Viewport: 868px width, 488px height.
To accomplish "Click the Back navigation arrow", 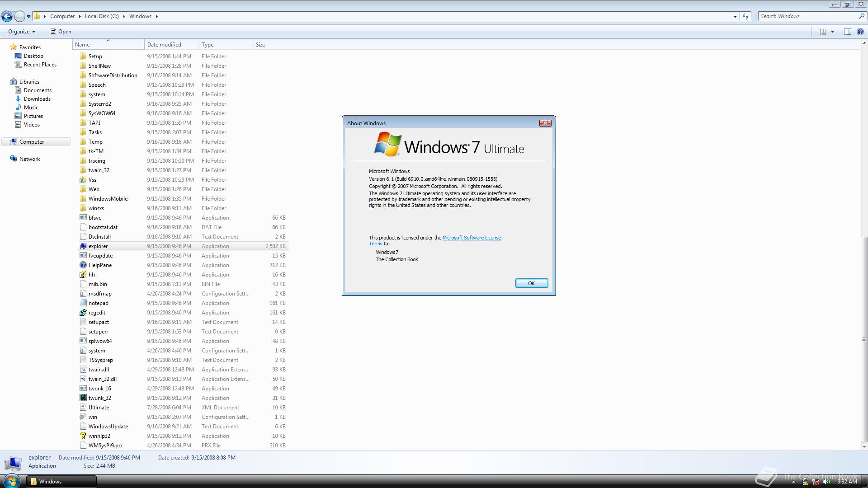I will click(7, 16).
